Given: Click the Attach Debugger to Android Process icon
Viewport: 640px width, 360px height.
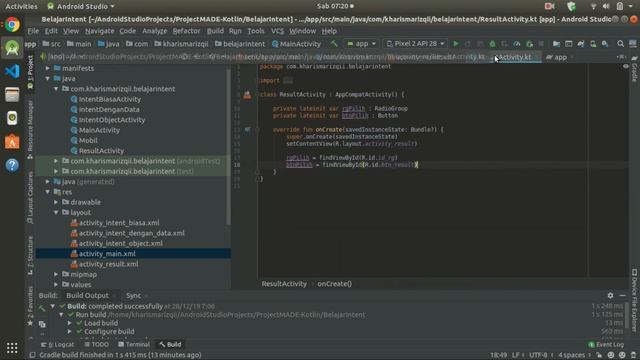Looking at the screenshot, I should [529, 44].
